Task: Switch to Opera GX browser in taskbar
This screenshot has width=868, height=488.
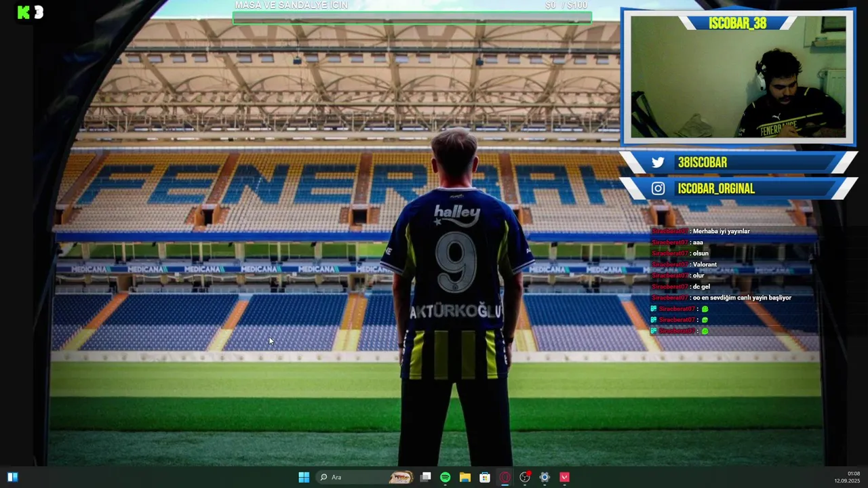Action: pos(505,477)
